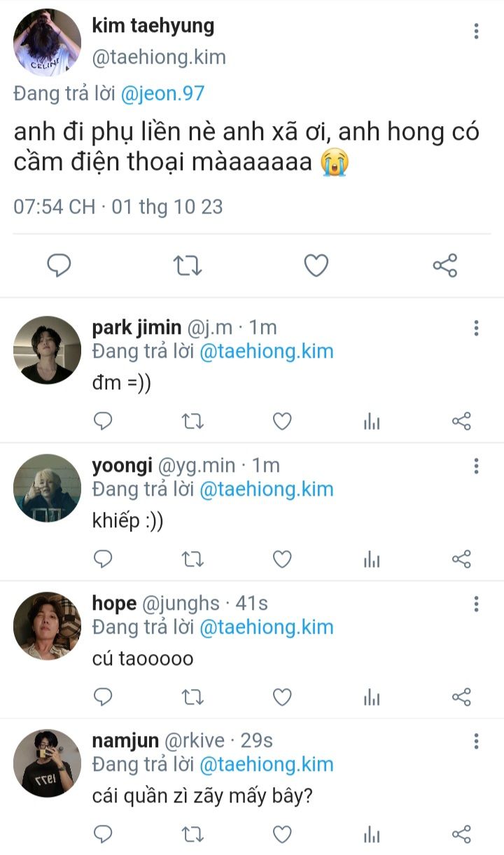View analytics for park jimin's reply
Viewport: 504px width, 855px height.
(x=372, y=421)
